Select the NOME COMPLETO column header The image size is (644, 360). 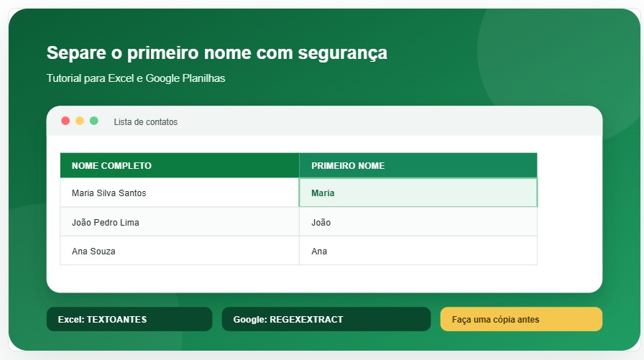pos(180,165)
